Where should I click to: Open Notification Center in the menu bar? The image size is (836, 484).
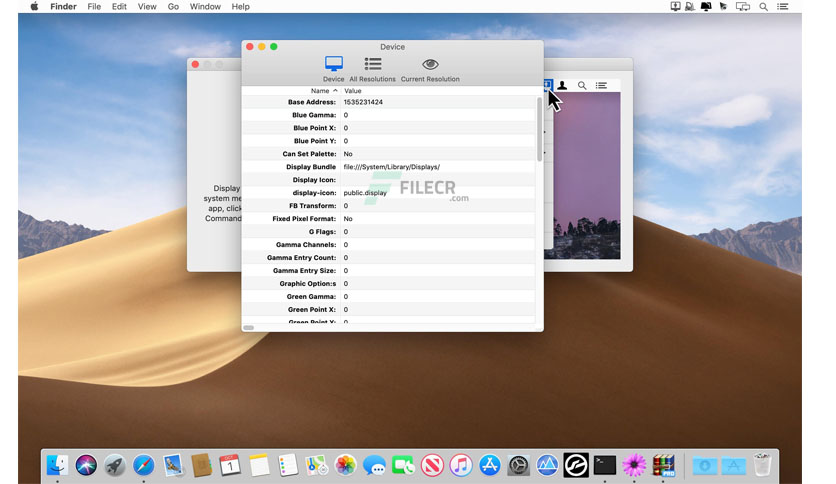click(782, 6)
